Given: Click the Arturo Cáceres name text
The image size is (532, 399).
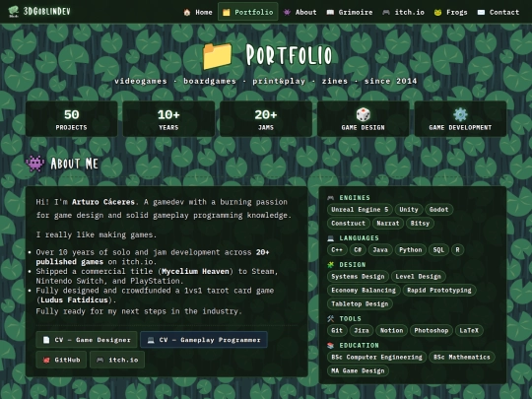Looking at the screenshot, I should click(103, 202).
